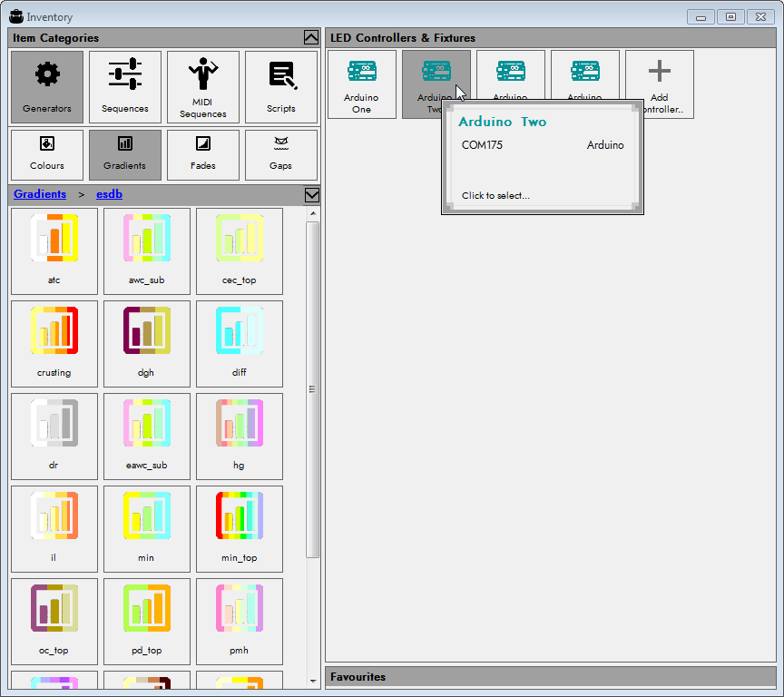This screenshot has height=697, width=784.
Task: Open the oc_top gradient
Action: coord(54,621)
